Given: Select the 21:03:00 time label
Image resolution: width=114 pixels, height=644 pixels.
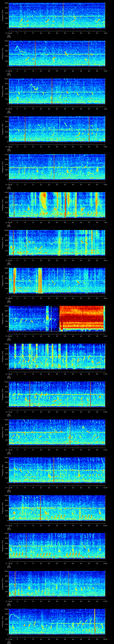Looking at the screenshot, I should point(9,109).
